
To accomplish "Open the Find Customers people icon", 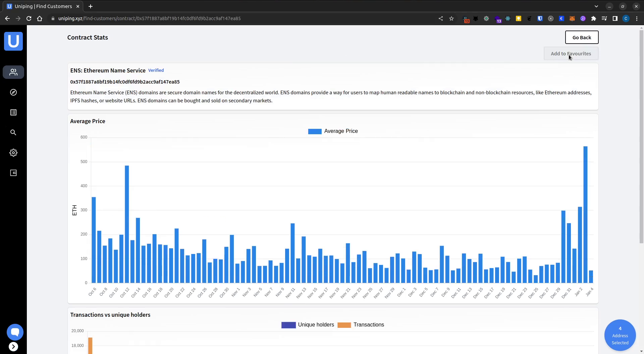I will tap(13, 72).
